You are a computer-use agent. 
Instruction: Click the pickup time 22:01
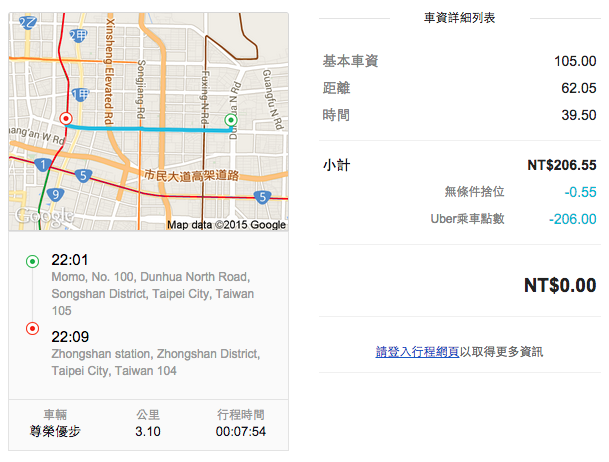pyautogui.click(x=70, y=260)
